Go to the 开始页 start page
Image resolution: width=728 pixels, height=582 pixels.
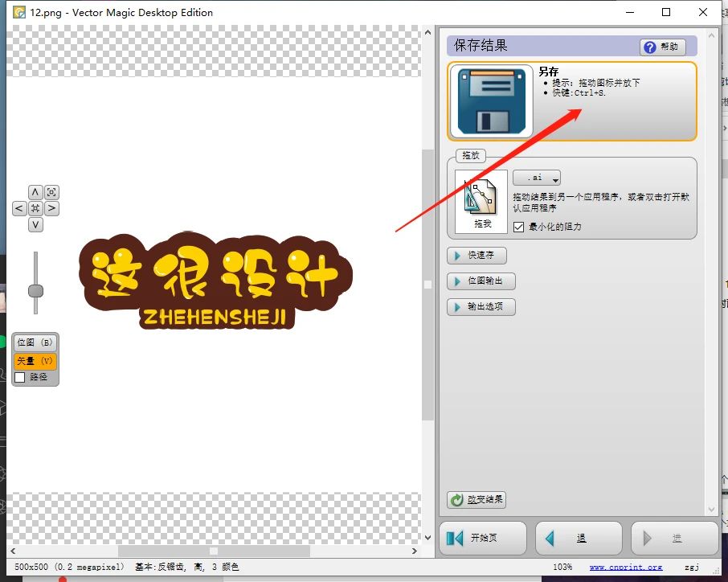click(483, 539)
